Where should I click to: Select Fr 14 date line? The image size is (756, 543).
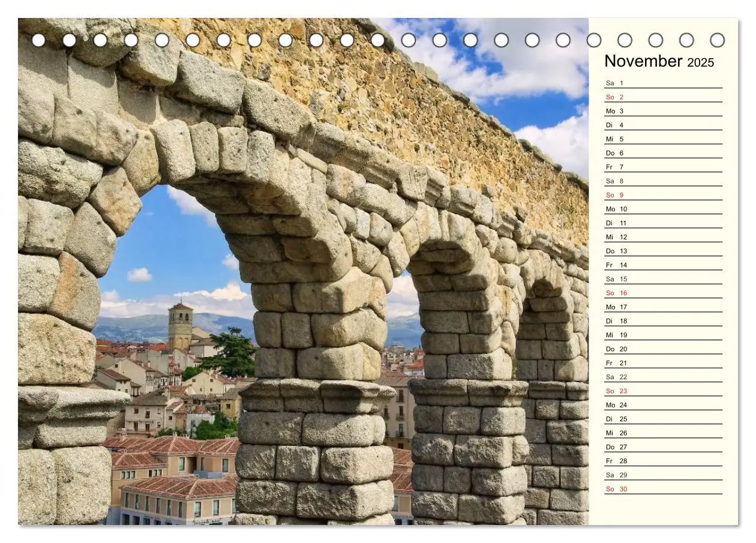tap(663, 265)
